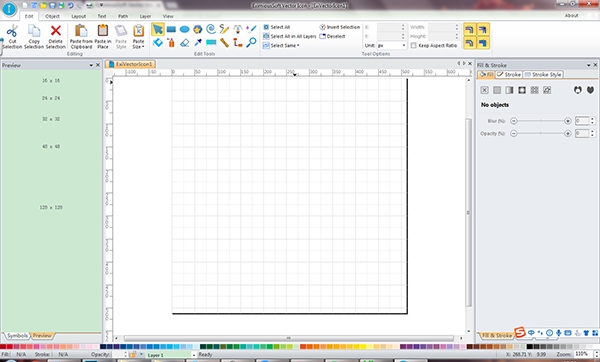The width and height of the screenshot is (600, 362).
Task: Choose the Linear Gradient fill icon
Action: coord(509,90)
